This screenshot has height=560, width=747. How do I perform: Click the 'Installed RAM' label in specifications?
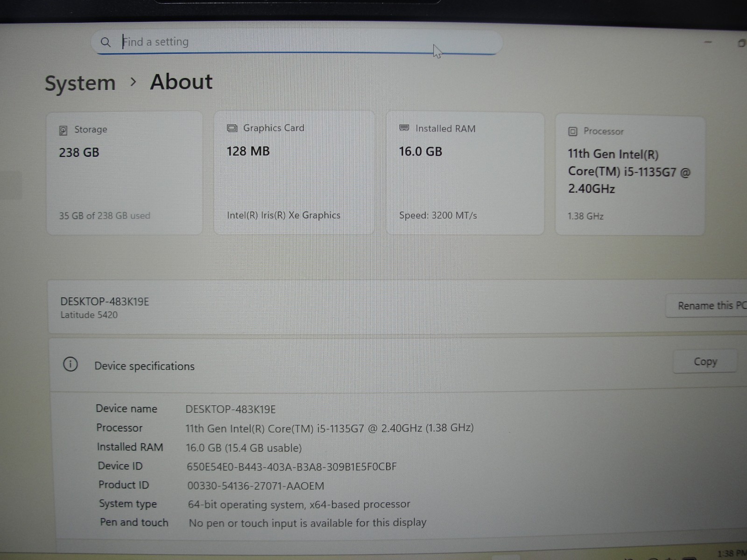tap(130, 447)
